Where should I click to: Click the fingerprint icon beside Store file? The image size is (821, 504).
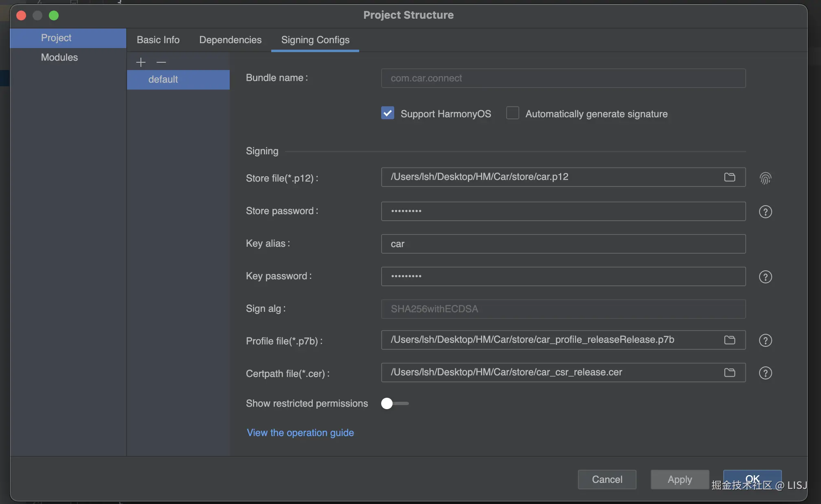765,178
